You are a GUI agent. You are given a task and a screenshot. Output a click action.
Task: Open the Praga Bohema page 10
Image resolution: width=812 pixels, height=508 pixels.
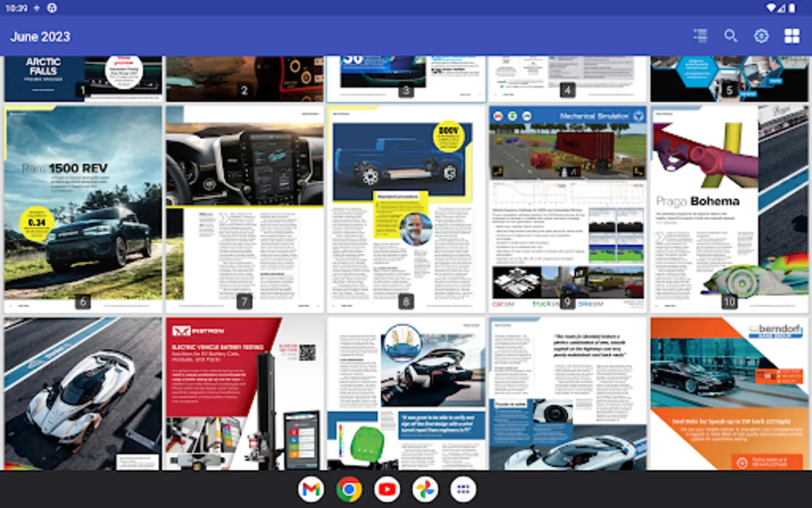point(729,209)
